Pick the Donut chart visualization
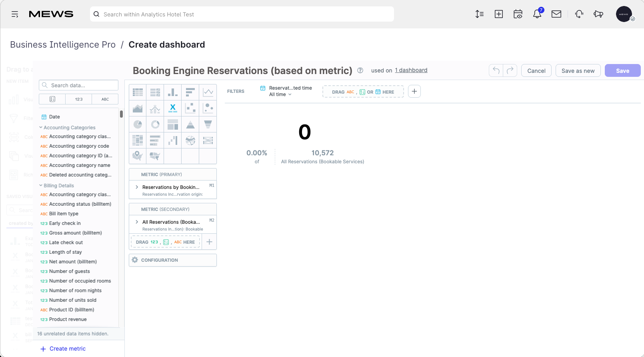The image size is (644, 357). [155, 124]
